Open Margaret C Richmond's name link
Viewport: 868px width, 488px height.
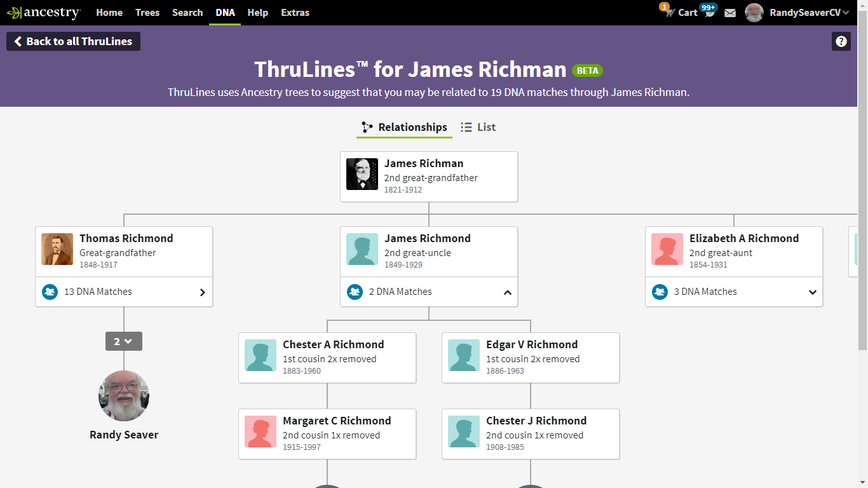(337, 421)
